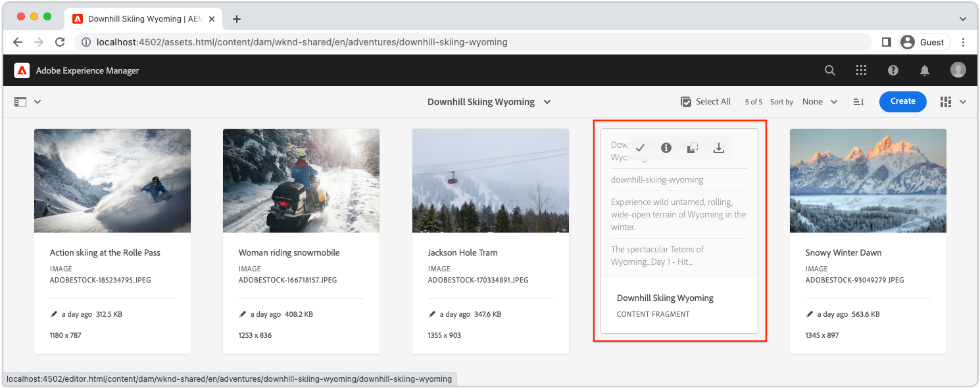This screenshot has width=980, height=389.
Task: Click the ADOBESTOCK-166718157.JPEG filename
Action: pos(288,280)
